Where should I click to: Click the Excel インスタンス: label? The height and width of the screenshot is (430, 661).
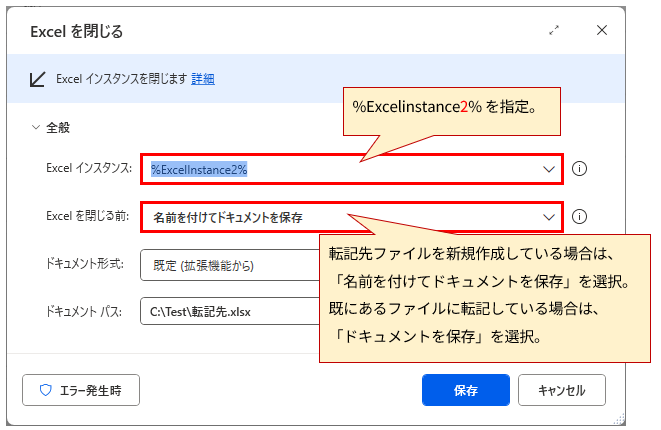coord(89,168)
